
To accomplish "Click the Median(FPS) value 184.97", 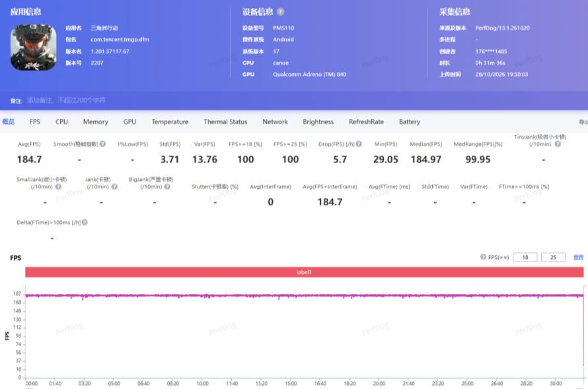I will tap(426, 159).
